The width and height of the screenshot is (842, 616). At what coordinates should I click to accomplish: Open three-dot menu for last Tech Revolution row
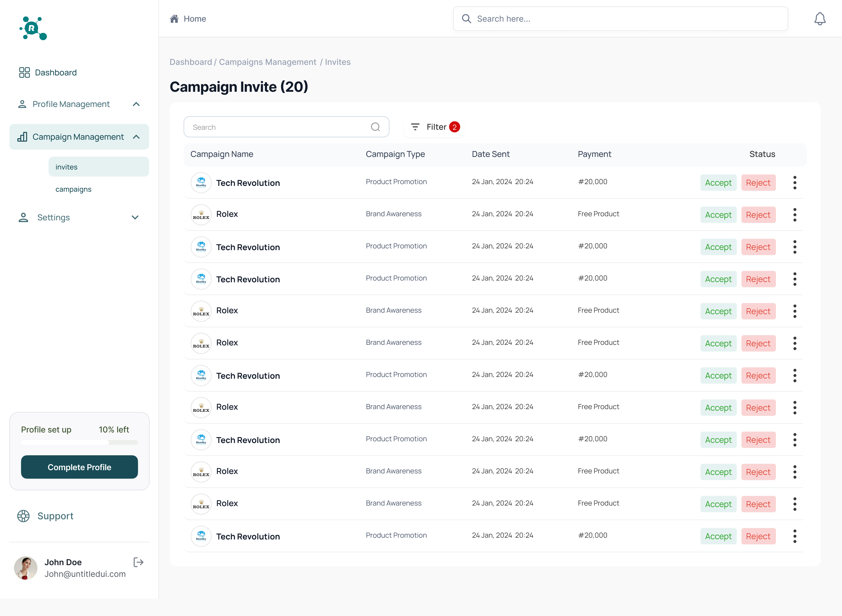click(x=795, y=536)
